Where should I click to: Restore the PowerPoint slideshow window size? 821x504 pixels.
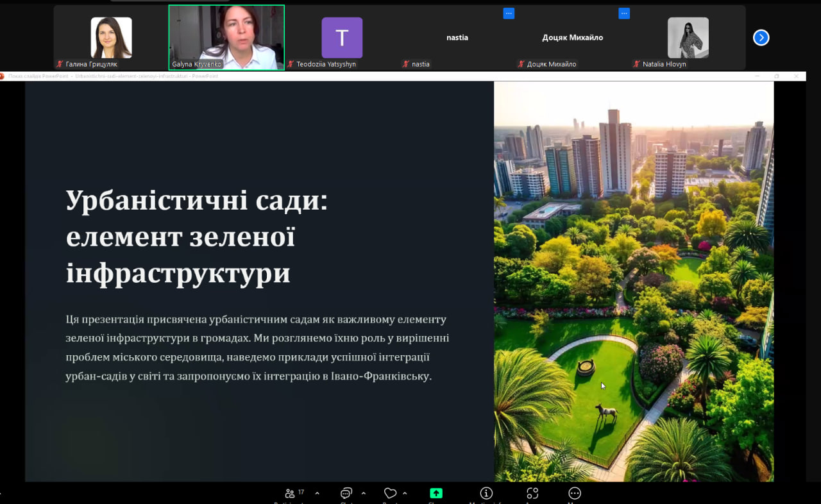[x=777, y=76]
